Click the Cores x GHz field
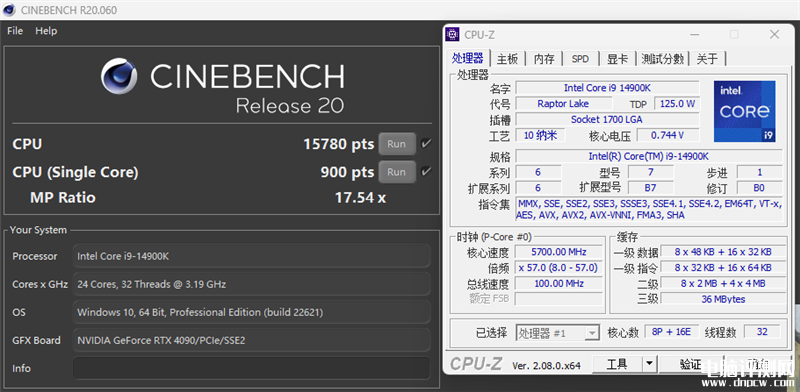Screen dimensions: 800x392 click(252, 284)
